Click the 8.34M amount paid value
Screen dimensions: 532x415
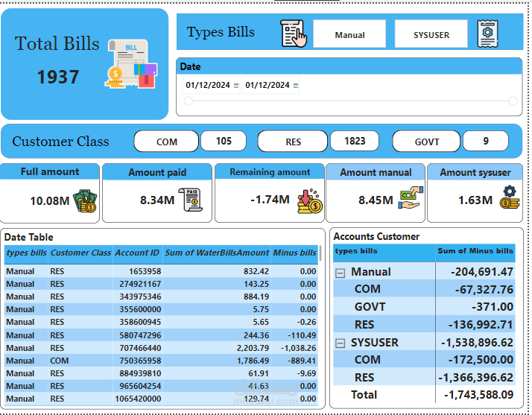point(157,200)
